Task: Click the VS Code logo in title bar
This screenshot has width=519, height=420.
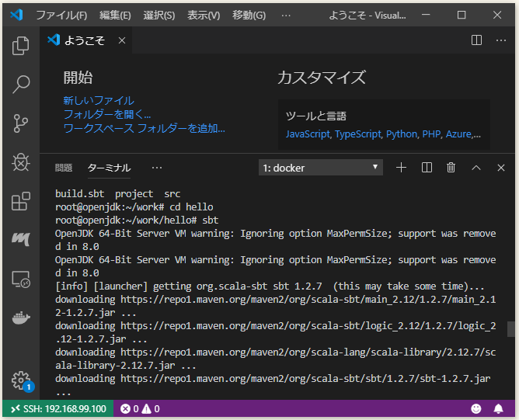Action: [x=16, y=15]
